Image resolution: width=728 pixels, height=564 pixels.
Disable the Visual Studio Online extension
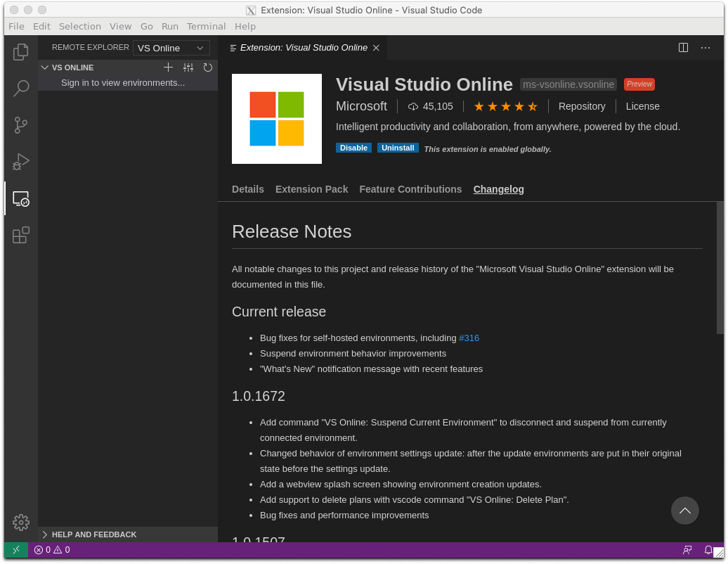tap(353, 148)
